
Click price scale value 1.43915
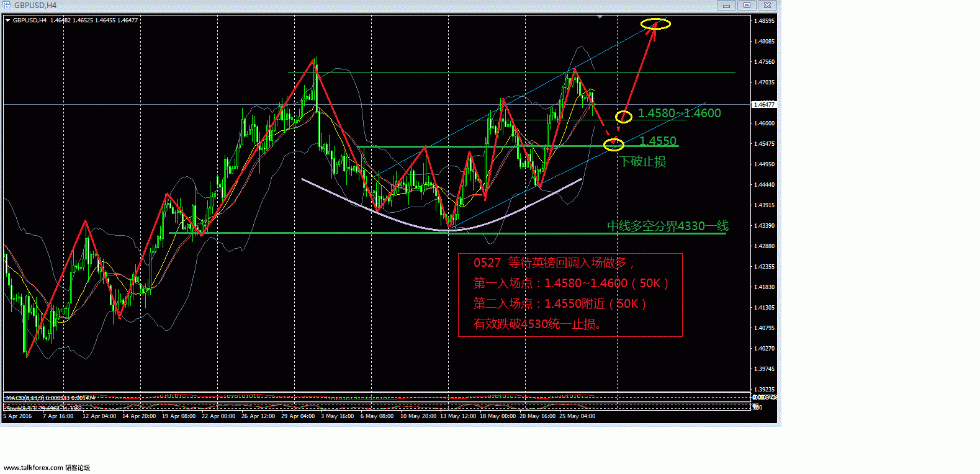(764, 205)
